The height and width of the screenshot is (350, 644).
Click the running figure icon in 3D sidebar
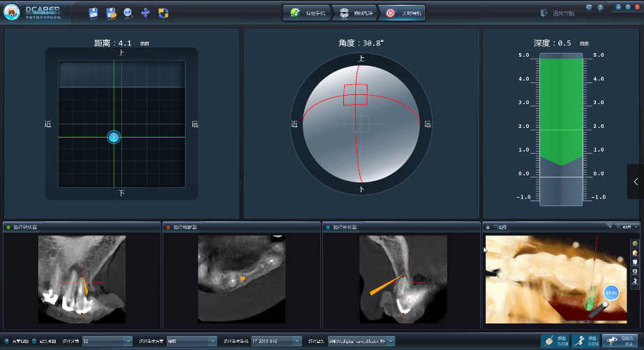coord(634,281)
